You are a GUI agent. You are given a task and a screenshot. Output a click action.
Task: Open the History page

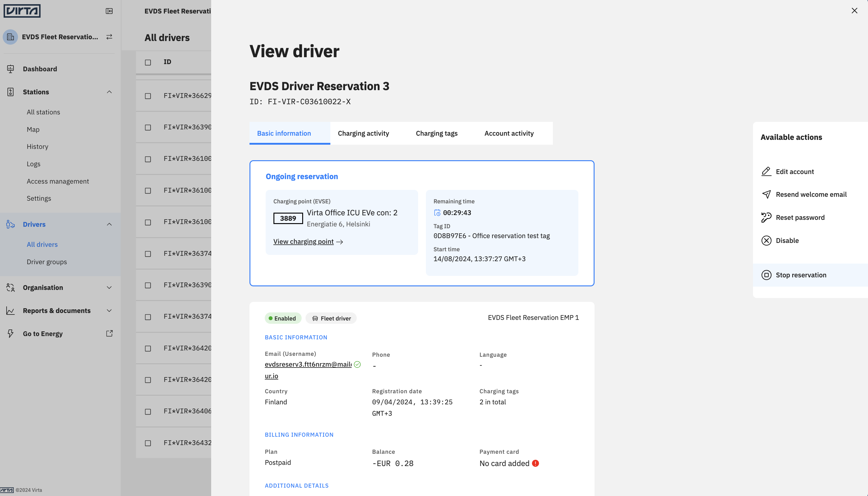(37, 146)
